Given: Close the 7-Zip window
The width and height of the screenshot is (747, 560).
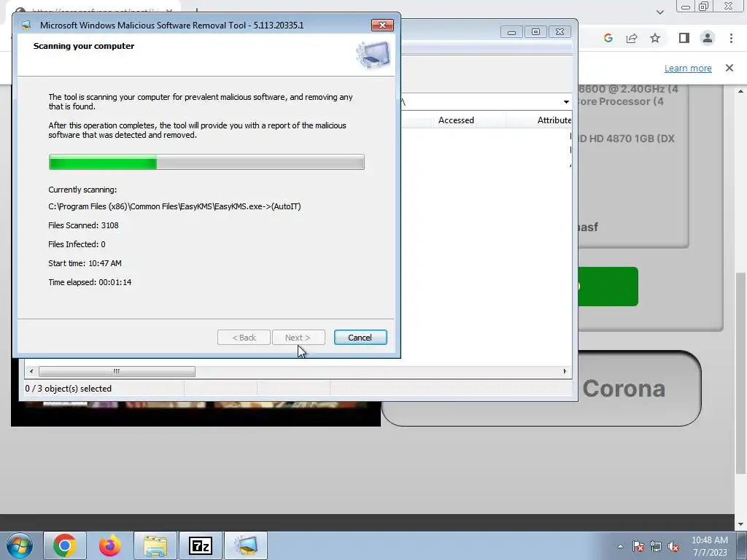Looking at the screenshot, I should [x=560, y=32].
